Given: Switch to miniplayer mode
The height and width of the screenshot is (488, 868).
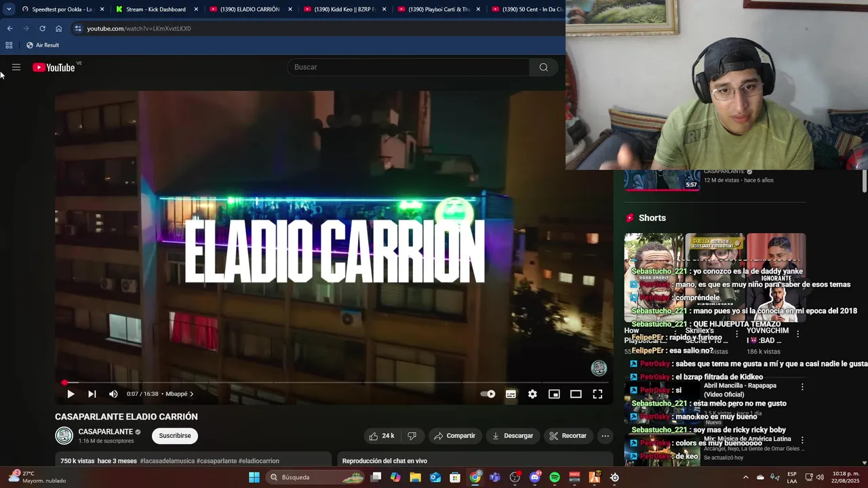Looking at the screenshot, I should tap(554, 394).
